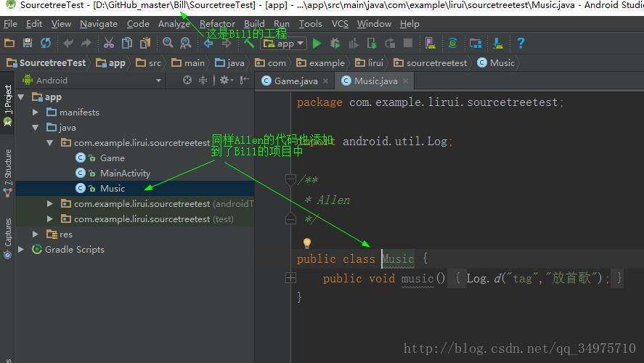Cut selection with the scissors icon
This screenshot has width=644, height=363.
coord(108,43)
